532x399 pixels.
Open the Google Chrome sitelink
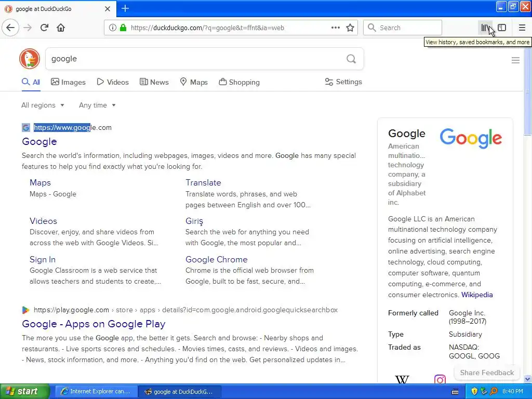pyautogui.click(x=217, y=260)
